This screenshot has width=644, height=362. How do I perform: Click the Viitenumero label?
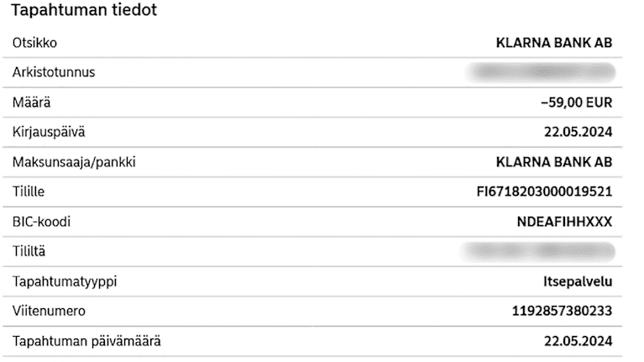click(49, 312)
